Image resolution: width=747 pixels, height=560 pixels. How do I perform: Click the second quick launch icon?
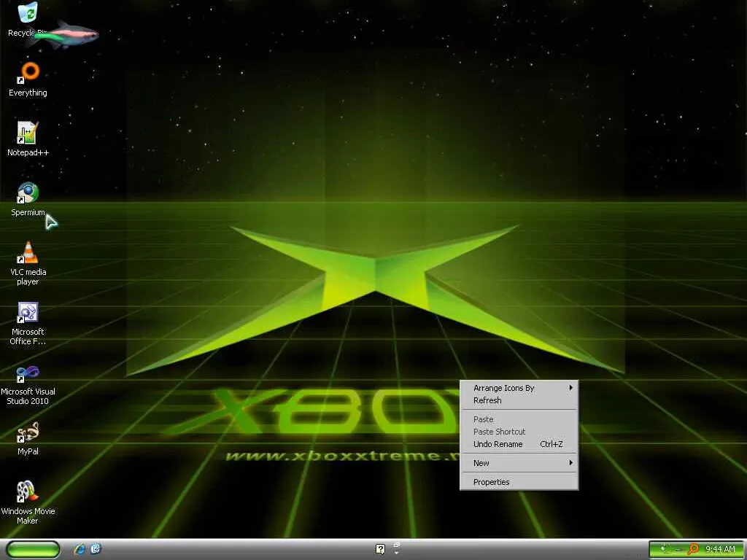[x=96, y=549]
